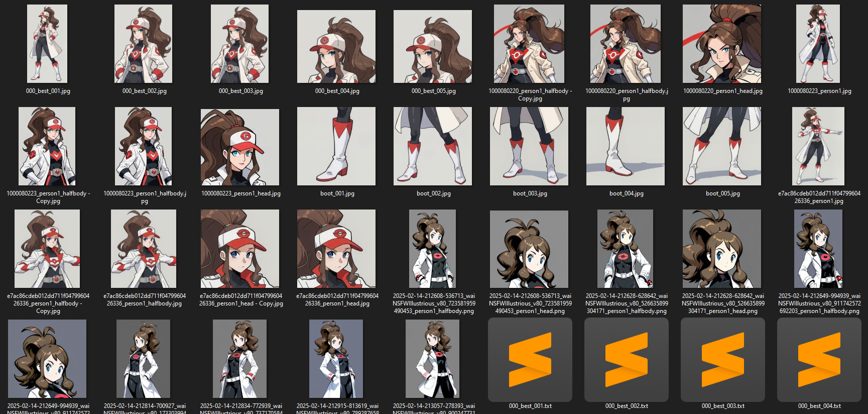Open the boot_003.jpg thumbnail
Screen dimensions: 868x414
tap(529, 146)
